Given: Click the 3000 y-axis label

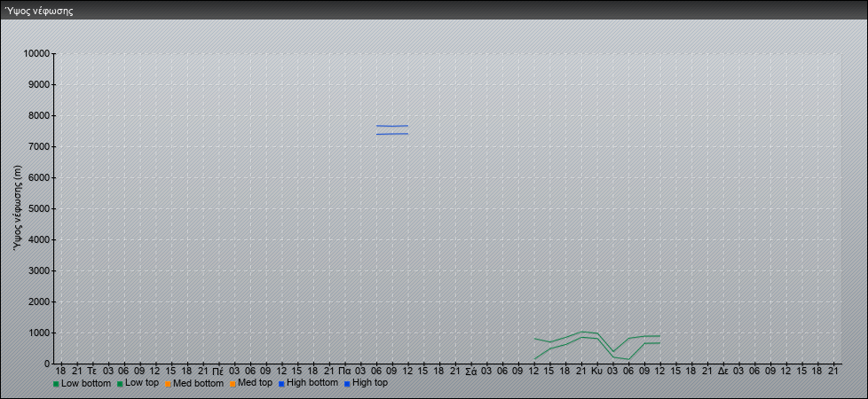Looking at the screenshot, I should (39, 270).
